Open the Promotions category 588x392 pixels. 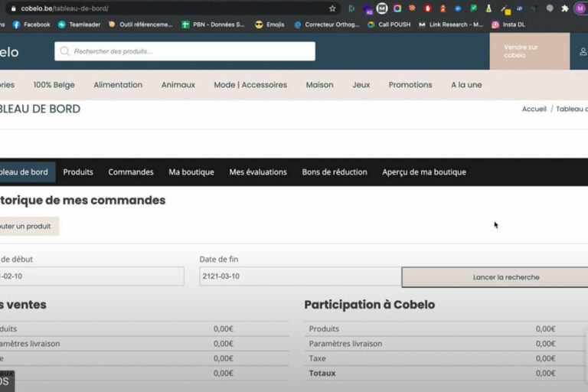(x=410, y=85)
